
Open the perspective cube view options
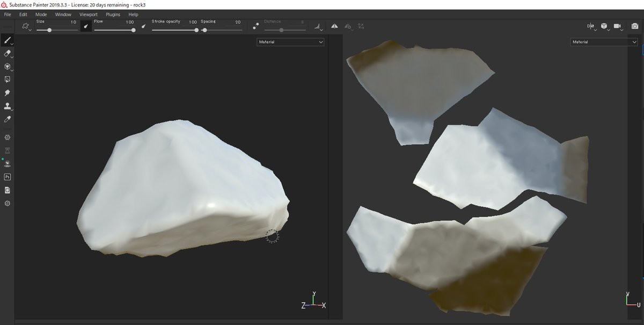click(604, 26)
